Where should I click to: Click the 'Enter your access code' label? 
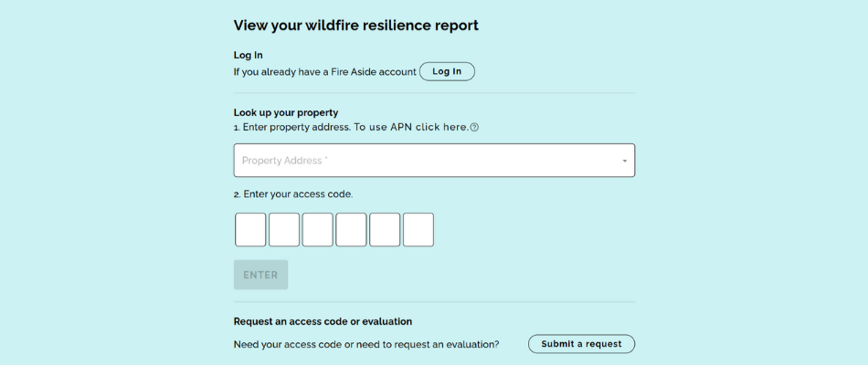point(293,194)
